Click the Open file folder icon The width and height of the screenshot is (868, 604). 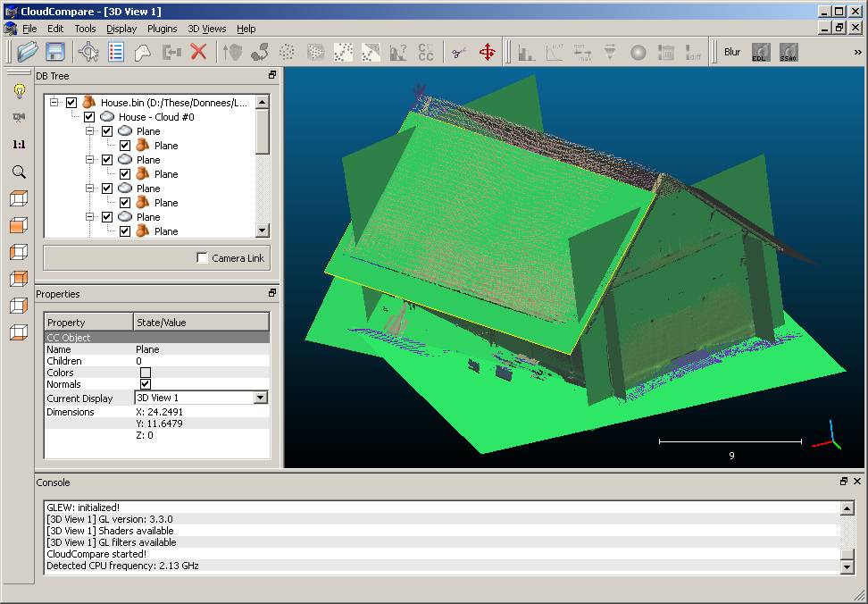coord(27,52)
